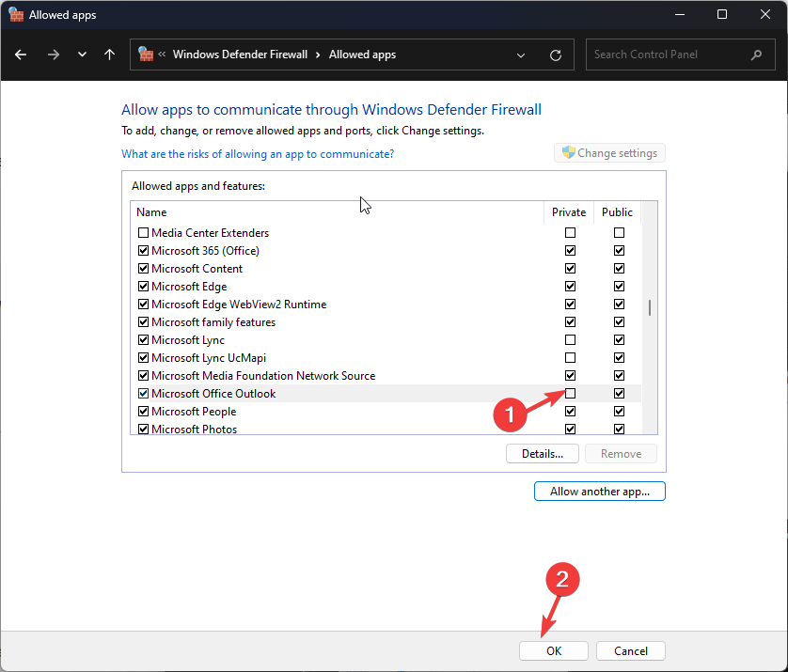This screenshot has width=788, height=672.
Task: Uncheck Microsoft Content app checkbox
Action: [143, 268]
